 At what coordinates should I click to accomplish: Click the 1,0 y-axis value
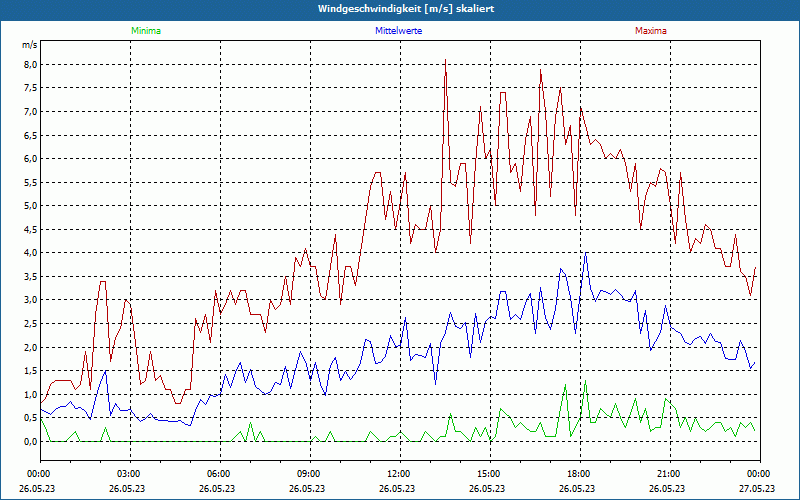point(31,394)
